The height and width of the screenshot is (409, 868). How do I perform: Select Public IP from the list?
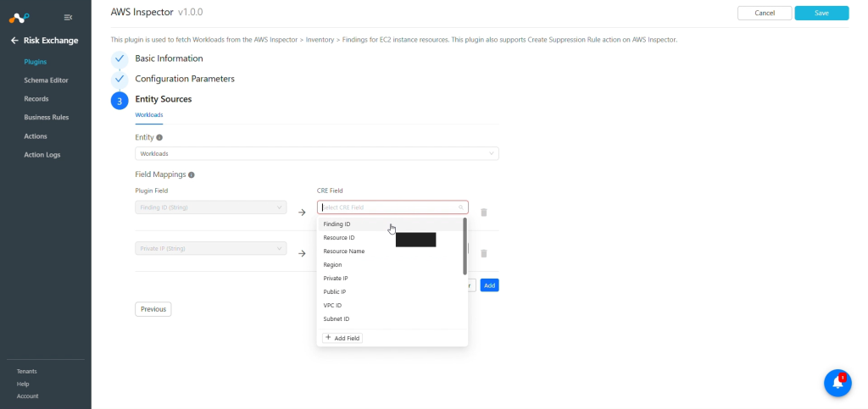point(390,292)
